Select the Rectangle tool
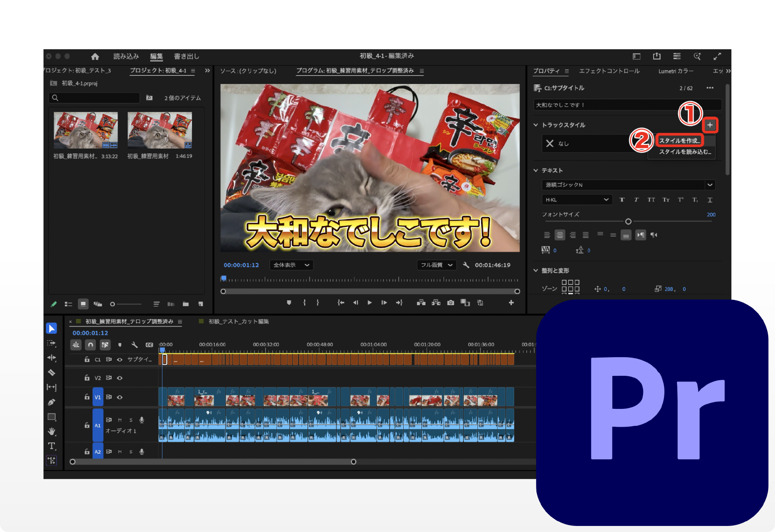The width and height of the screenshot is (775, 532). coord(52,417)
